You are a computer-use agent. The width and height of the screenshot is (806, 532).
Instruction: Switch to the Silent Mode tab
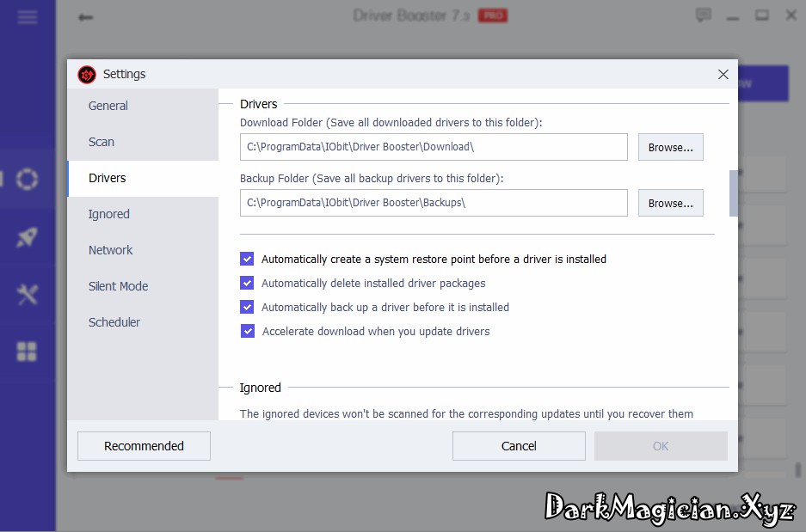pyautogui.click(x=143, y=286)
